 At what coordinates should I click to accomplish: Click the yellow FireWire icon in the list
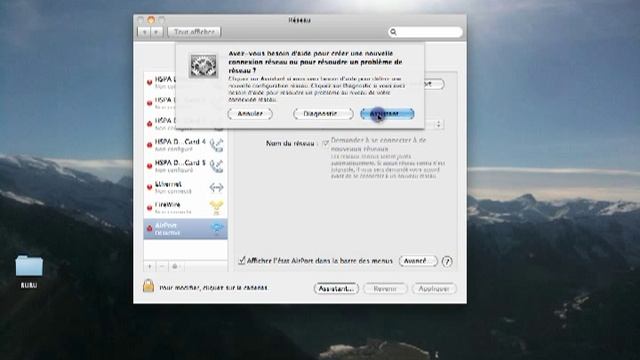[216, 207]
